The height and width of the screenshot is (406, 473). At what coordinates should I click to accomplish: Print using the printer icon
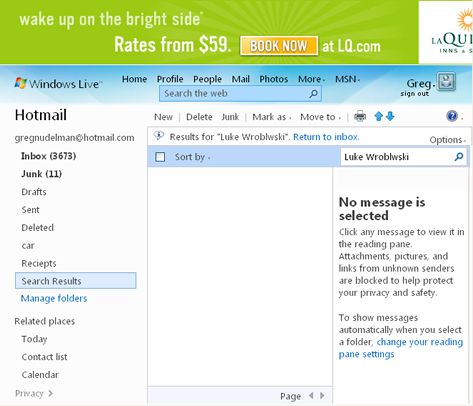(360, 117)
